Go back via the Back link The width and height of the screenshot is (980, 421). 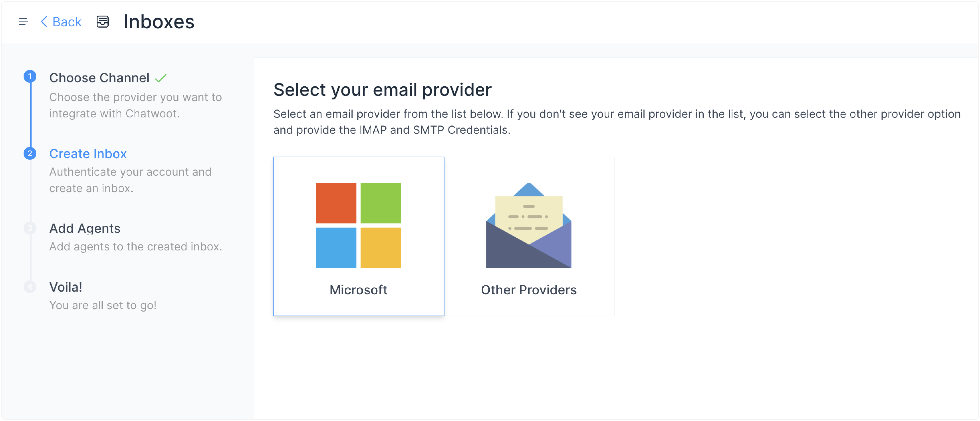pos(61,22)
